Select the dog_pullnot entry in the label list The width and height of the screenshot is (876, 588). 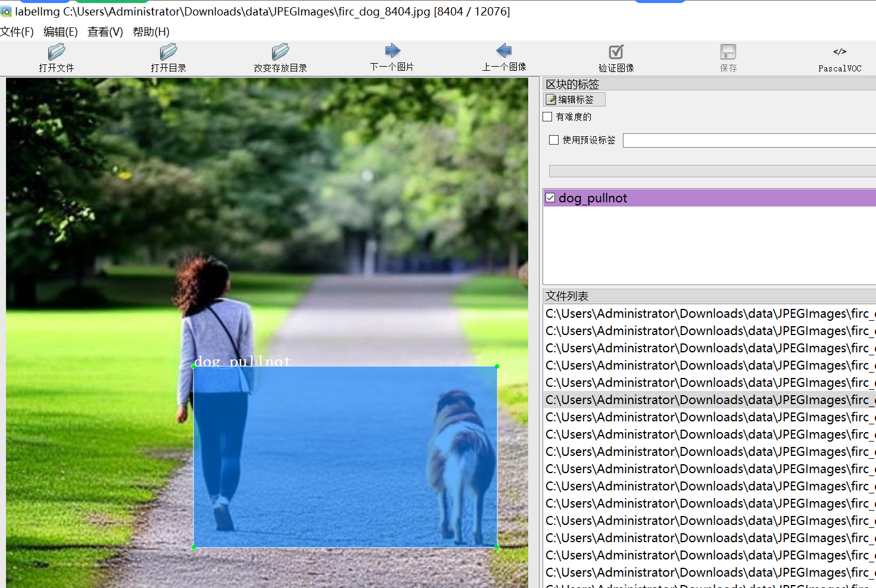tap(710, 198)
